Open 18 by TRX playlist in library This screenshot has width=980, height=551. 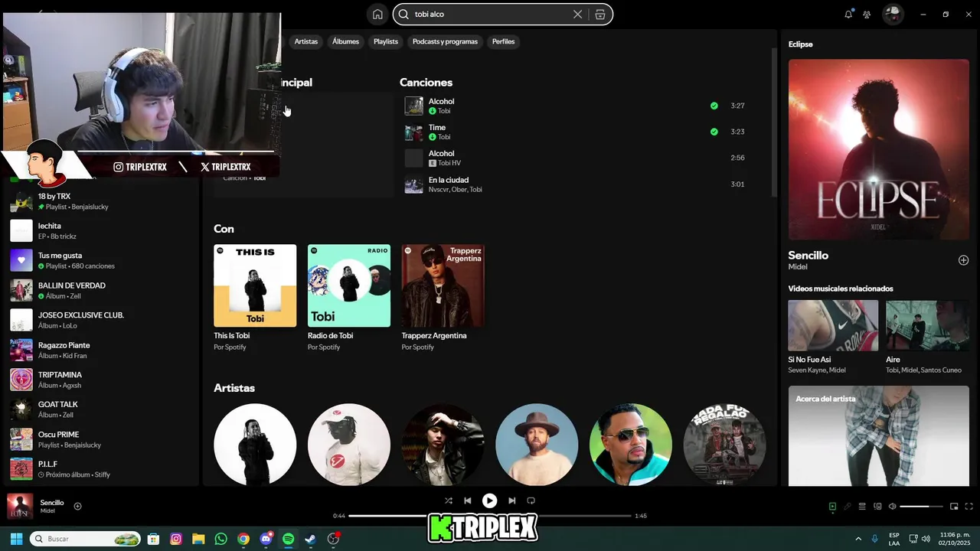coord(100,201)
